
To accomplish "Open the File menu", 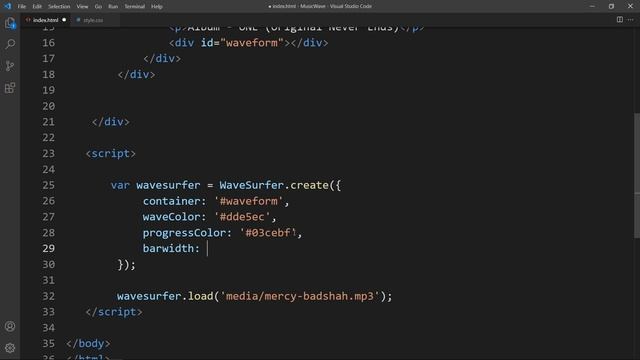I will (x=22, y=7).
